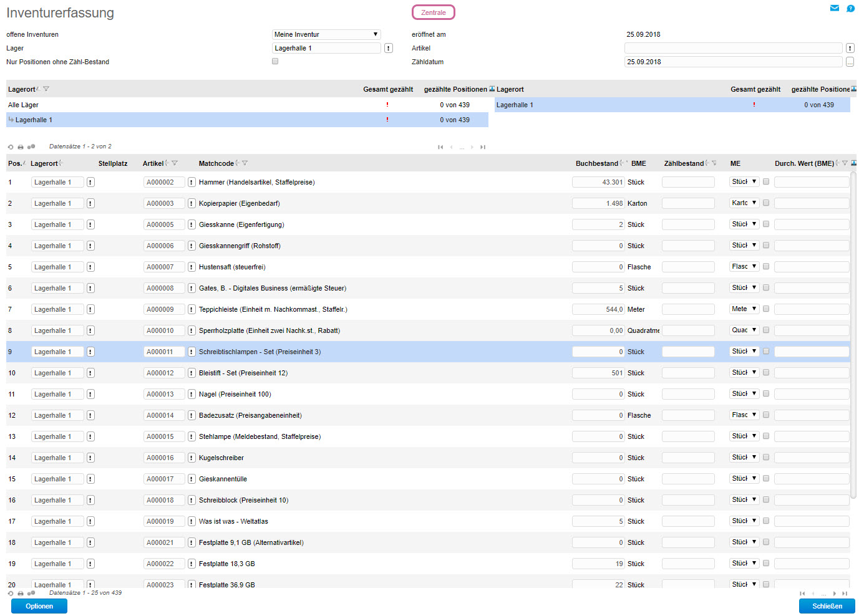The width and height of the screenshot is (859, 616).
Task: Open the Karton unit dropdown for Kopierpapier
Action: [744, 203]
